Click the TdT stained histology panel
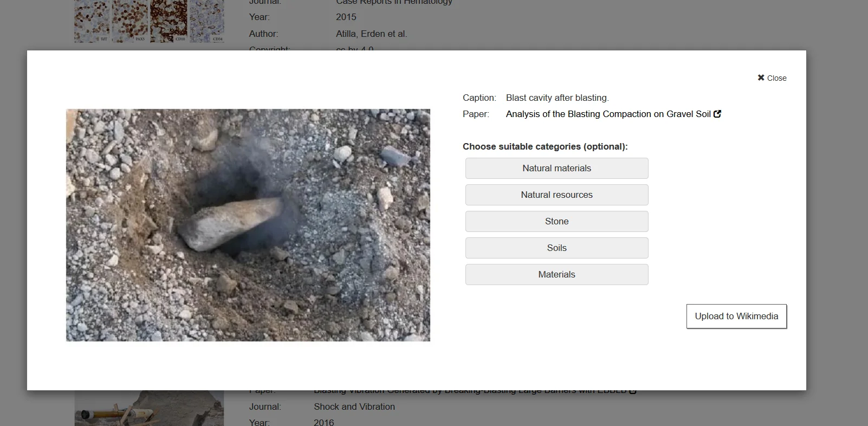The image size is (868, 426). (x=92, y=22)
